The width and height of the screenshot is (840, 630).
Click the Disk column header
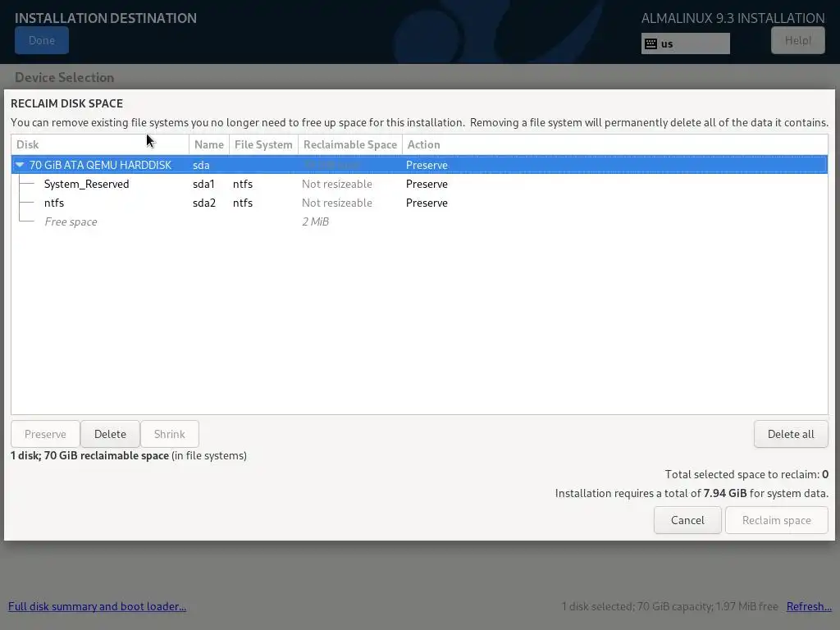(99, 144)
